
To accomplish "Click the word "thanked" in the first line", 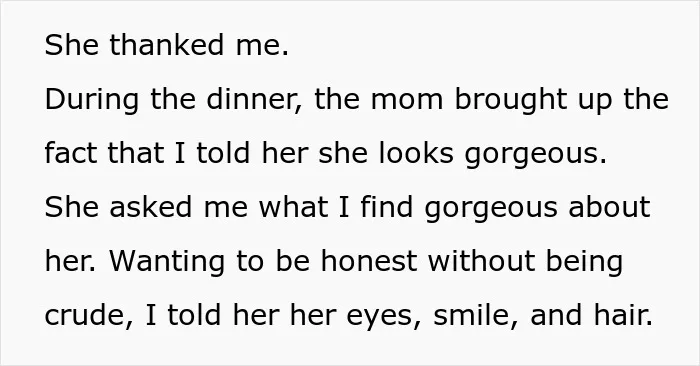I will (x=167, y=45).
